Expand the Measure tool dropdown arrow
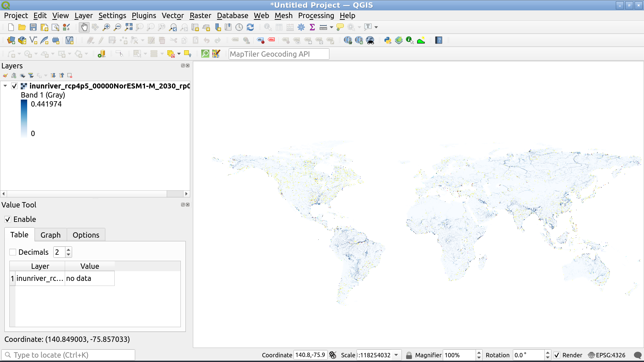 (331, 27)
